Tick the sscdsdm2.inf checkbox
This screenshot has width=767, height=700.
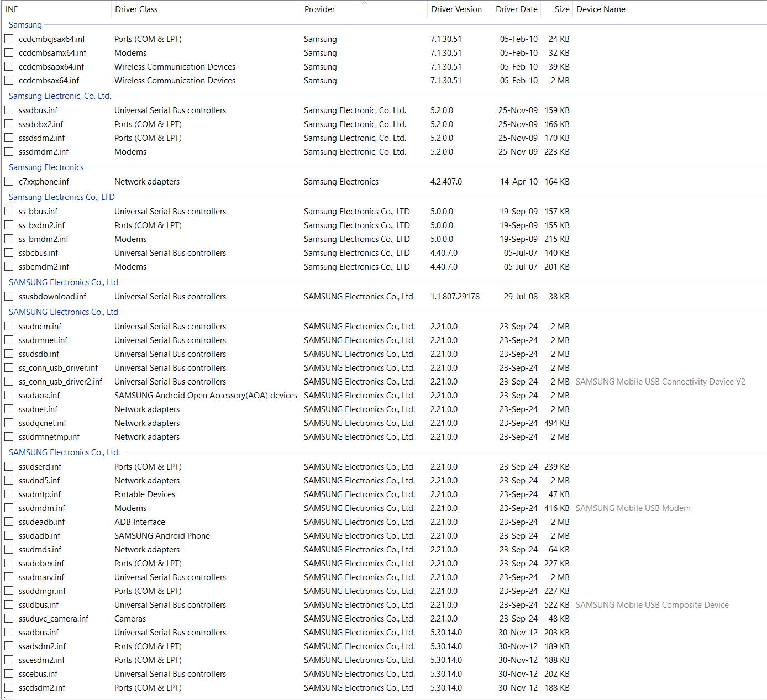point(9,687)
